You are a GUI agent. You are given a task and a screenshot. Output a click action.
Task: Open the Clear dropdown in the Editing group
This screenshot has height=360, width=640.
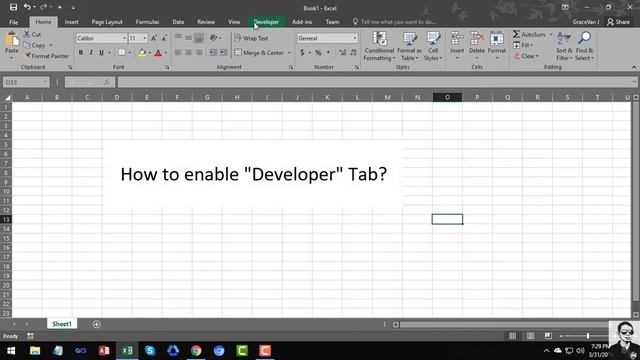tap(526, 56)
